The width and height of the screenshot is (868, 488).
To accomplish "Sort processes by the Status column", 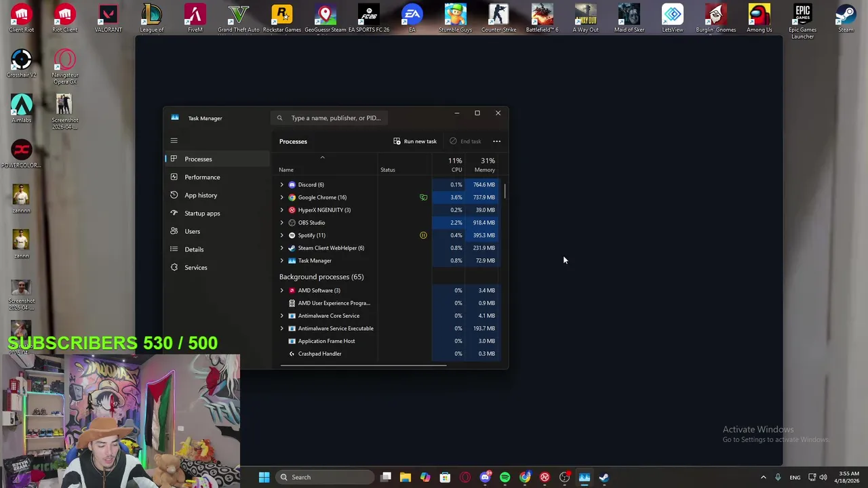I will tap(405, 164).
